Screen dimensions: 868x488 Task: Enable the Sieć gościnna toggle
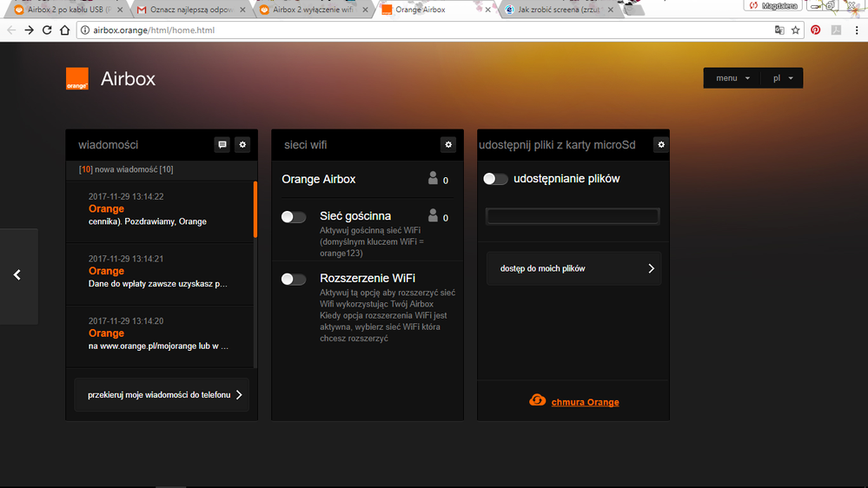(x=294, y=217)
